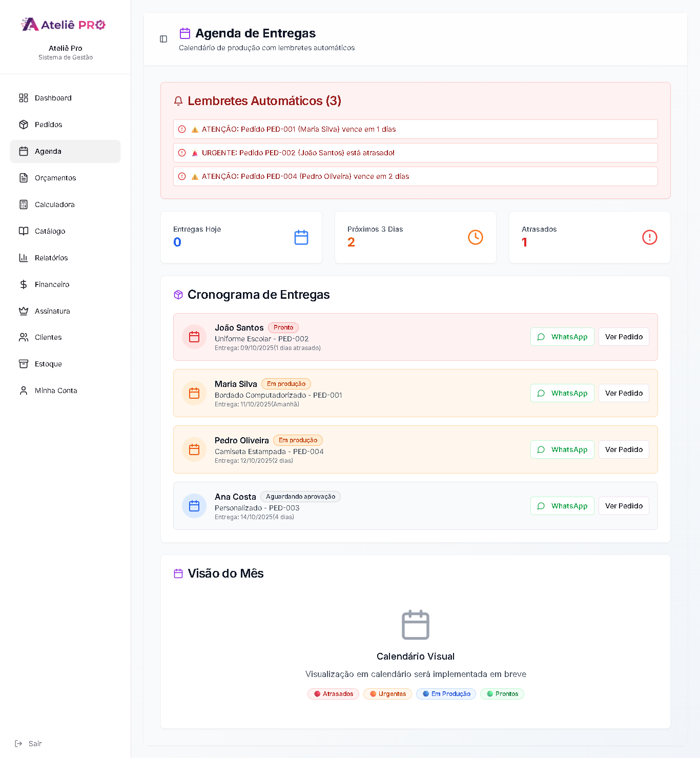Viewport: 700px width, 759px height.
Task: View Ana Costa's order PED-003
Action: [x=624, y=506]
